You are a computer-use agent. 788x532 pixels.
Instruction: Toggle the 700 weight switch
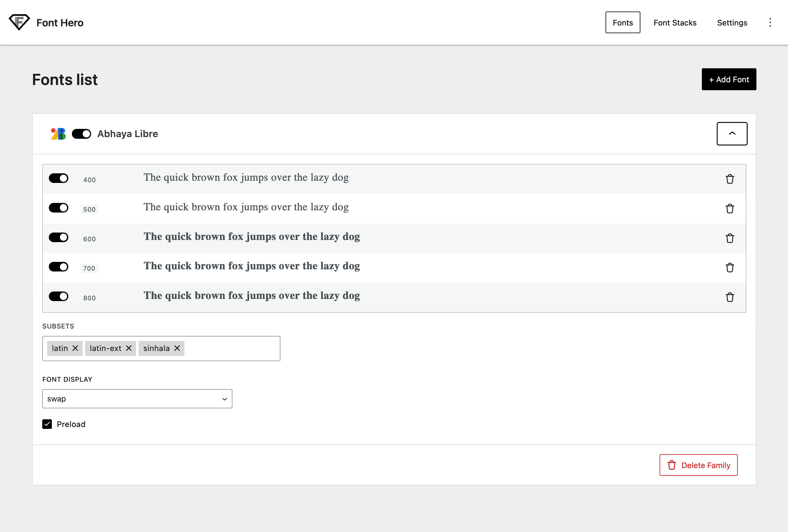click(59, 267)
